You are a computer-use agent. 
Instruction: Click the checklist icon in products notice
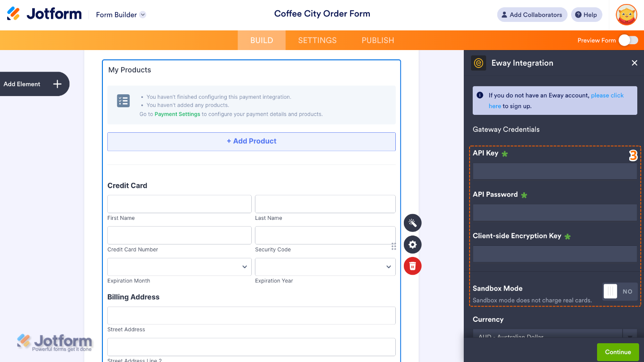tap(123, 101)
